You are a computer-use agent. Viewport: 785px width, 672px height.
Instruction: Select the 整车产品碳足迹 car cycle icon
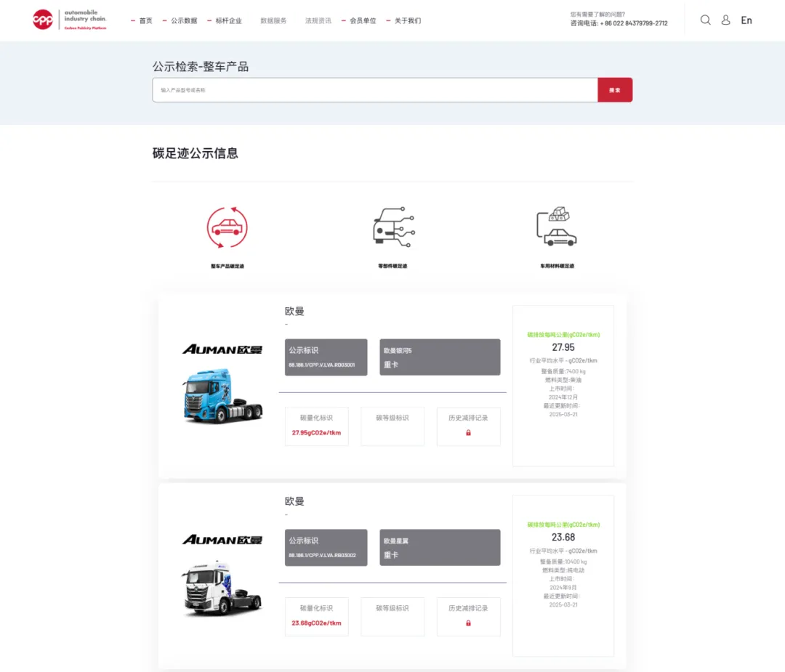228,227
